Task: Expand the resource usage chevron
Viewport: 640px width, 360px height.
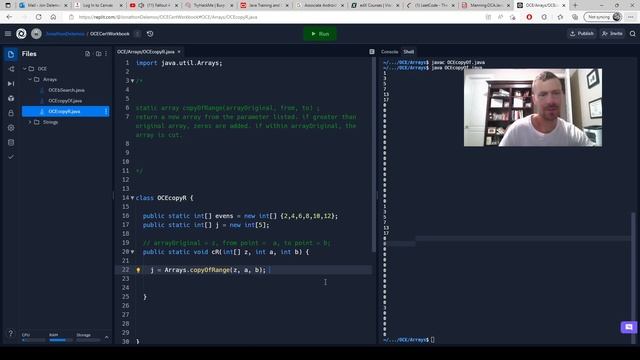Action: coord(107,337)
